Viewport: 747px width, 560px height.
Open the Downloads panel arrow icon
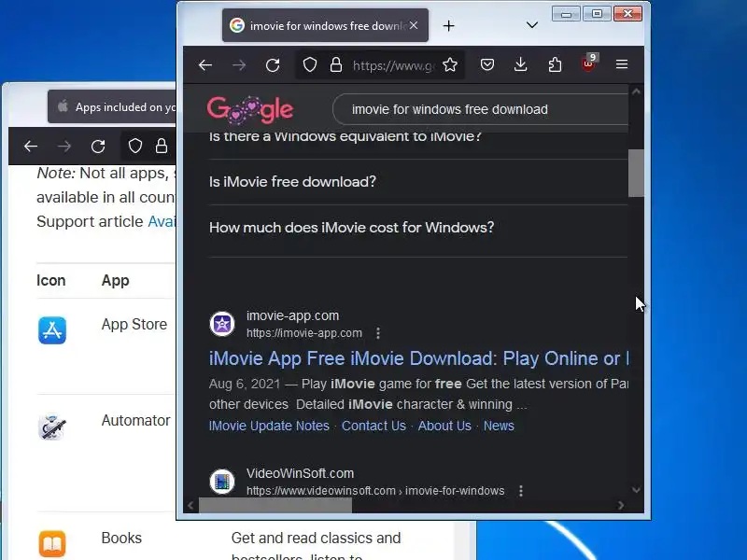[x=521, y=64]
